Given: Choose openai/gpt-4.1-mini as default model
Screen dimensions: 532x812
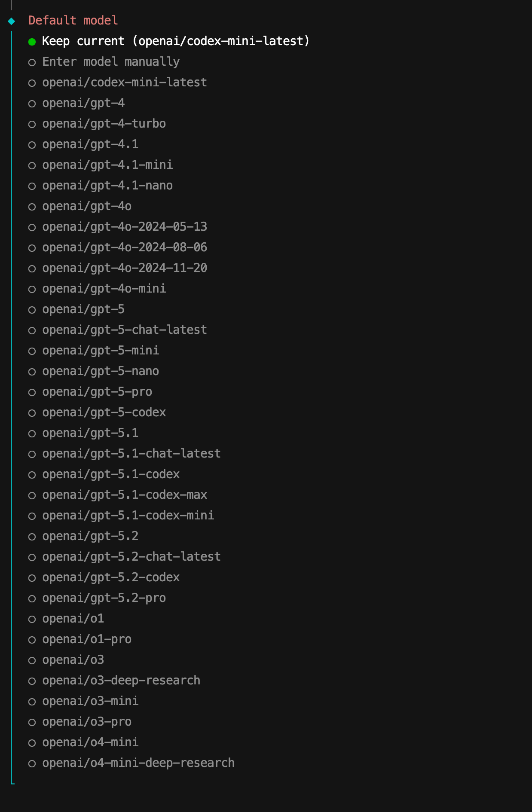Looking at the screenshot, I should point(107,165).
